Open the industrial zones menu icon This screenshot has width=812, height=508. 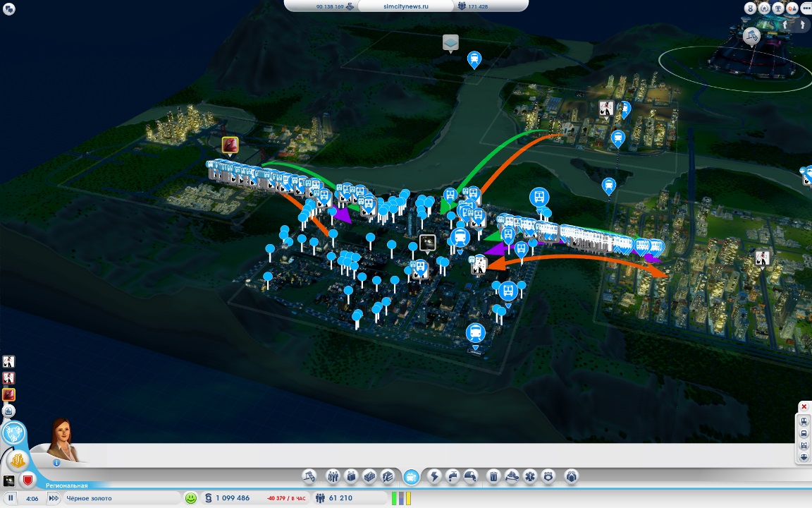369,476
